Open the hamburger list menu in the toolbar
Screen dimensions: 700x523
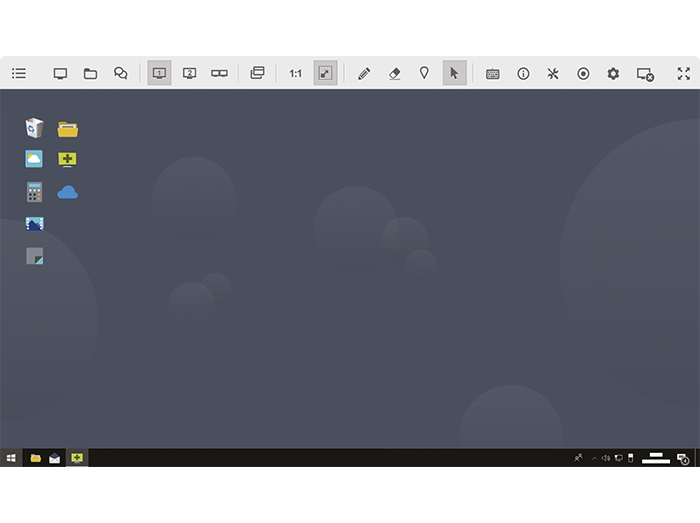pyautogui.click(x=19, y=73)
